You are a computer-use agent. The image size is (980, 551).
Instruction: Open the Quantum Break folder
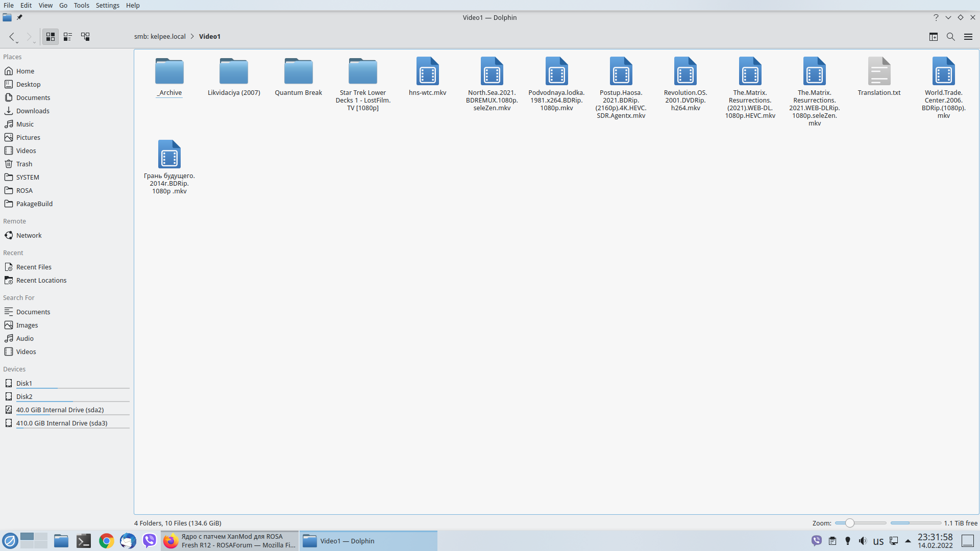pyautogui.click(x=298, y=72)
